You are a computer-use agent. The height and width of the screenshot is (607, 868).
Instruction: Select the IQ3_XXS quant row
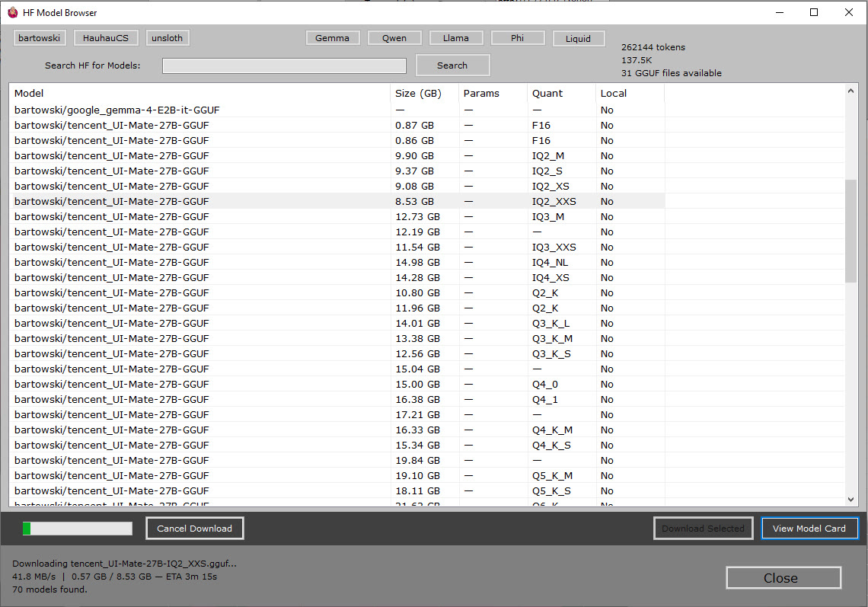coord(337,247)
